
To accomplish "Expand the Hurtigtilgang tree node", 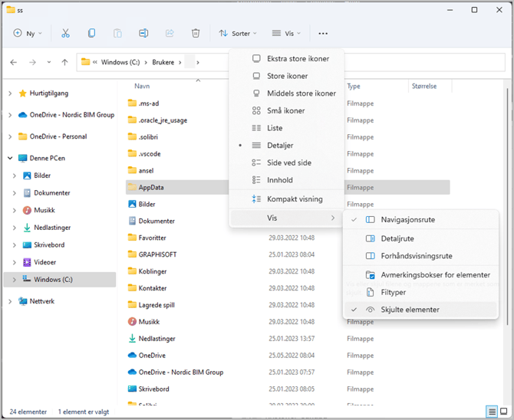I will click(10, 94).
